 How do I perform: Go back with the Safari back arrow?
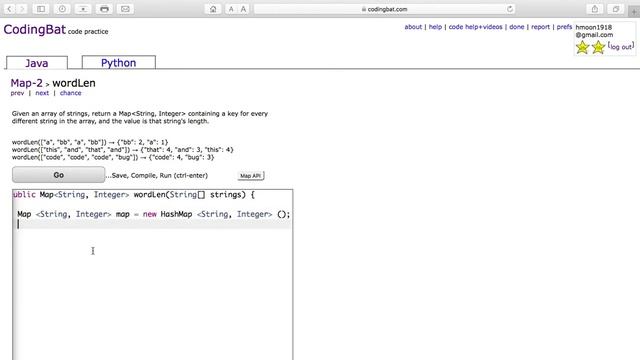[x=9, y=9]
